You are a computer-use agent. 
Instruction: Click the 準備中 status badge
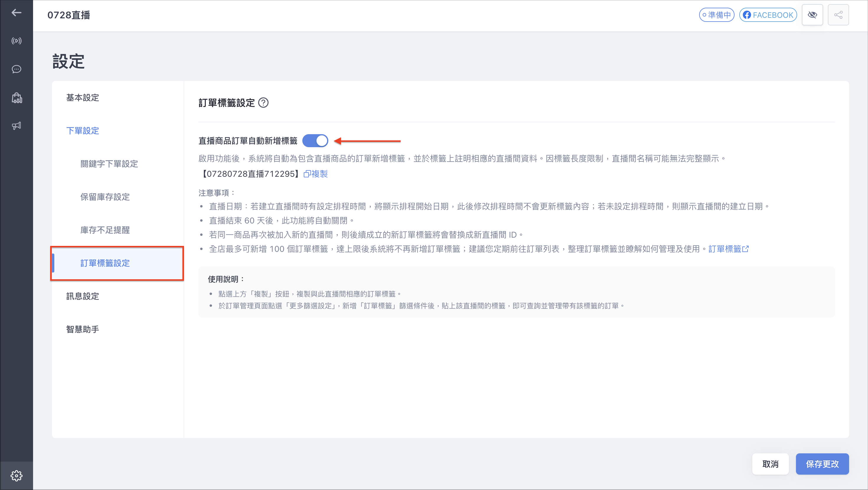[x=716, y=15]
